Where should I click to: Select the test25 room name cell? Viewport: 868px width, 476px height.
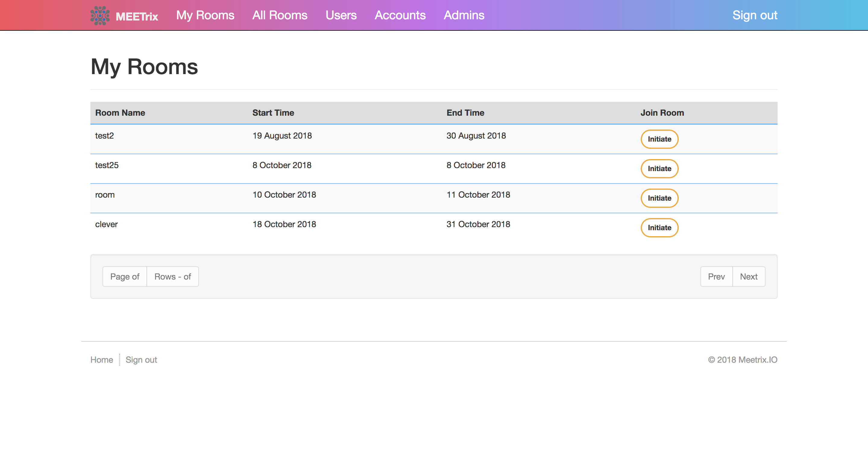107,165
